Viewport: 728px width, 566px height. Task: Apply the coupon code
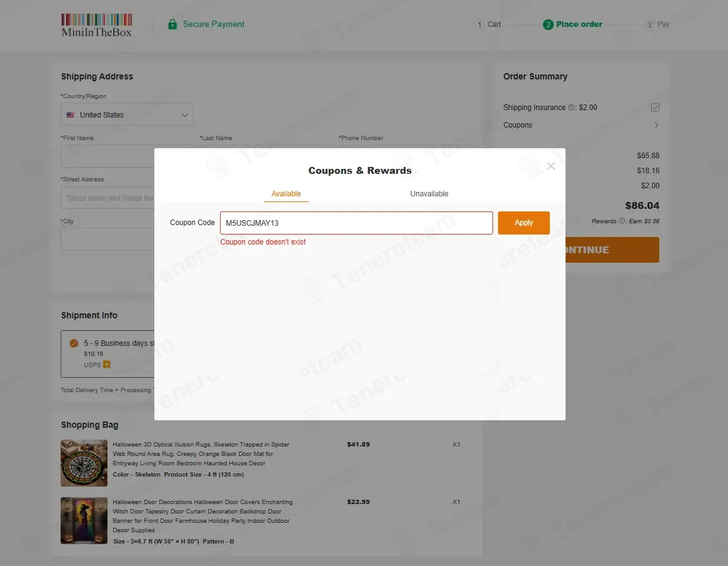click(524, 223)
